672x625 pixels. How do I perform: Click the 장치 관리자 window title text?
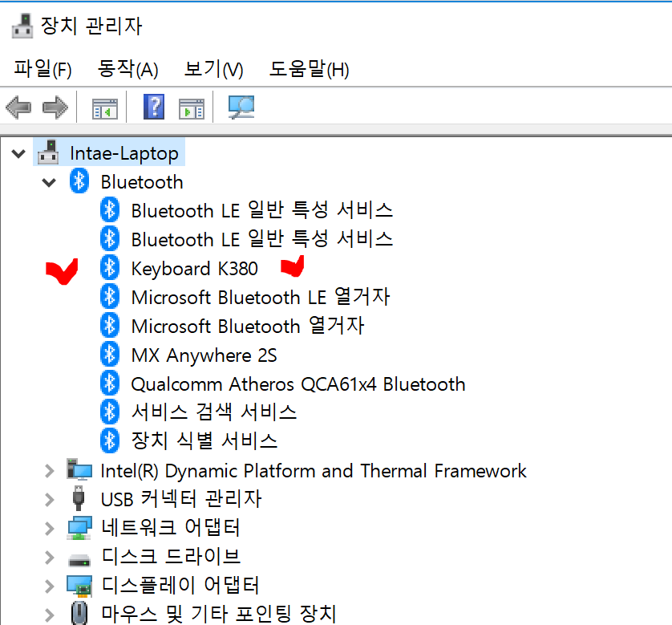coord(91,26)
